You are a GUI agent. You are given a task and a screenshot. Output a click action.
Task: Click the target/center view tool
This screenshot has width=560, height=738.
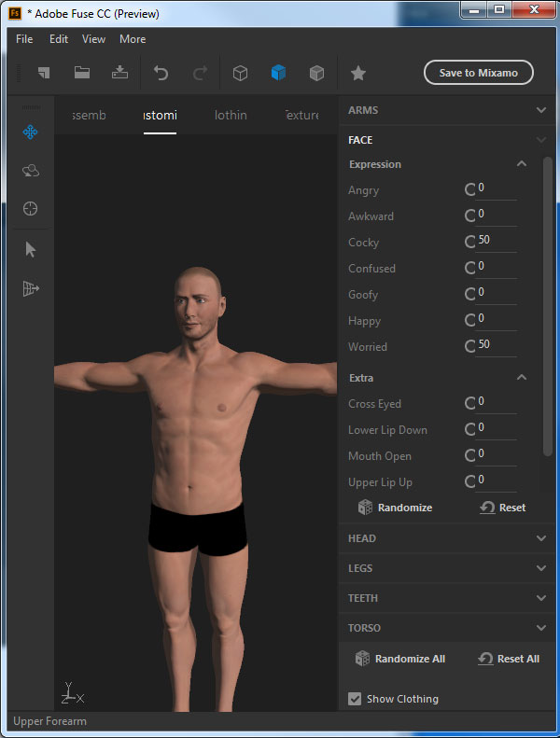tap(30, 209)
